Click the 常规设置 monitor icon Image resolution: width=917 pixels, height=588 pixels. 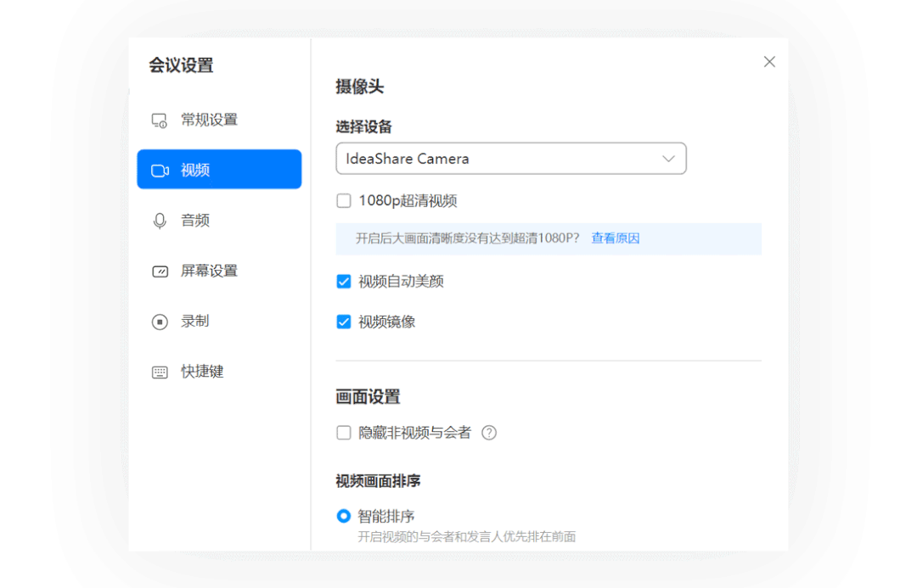coord(160,120)
